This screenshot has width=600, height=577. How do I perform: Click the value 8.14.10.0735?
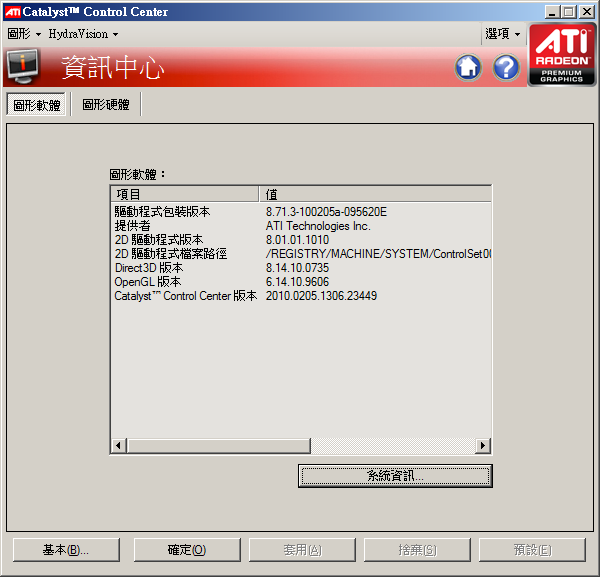point(297,267)
